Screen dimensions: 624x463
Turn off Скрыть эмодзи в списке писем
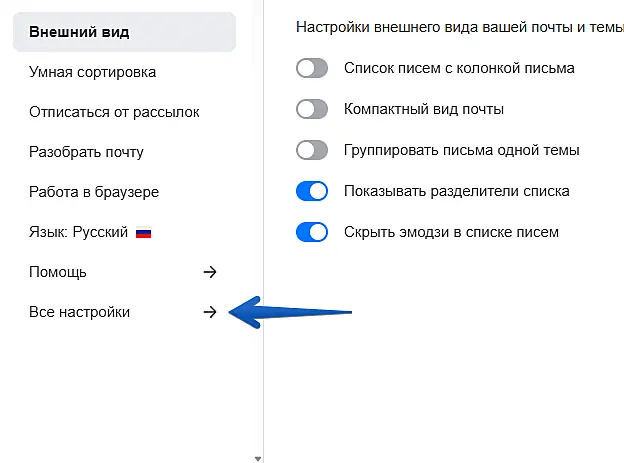click(x=312, y=232)
